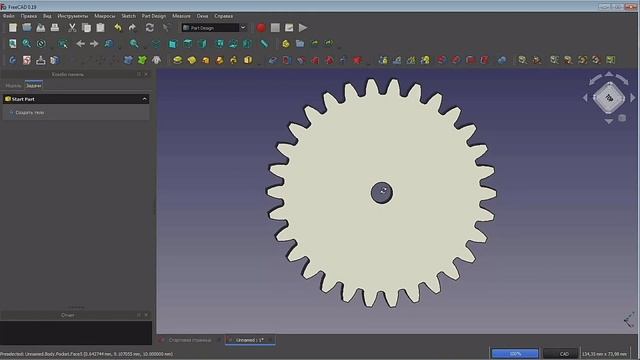The height and width of the screenshot is (360, 640).
Task: Rotate view with navigation cube right arrow
Action: point(633,98)
